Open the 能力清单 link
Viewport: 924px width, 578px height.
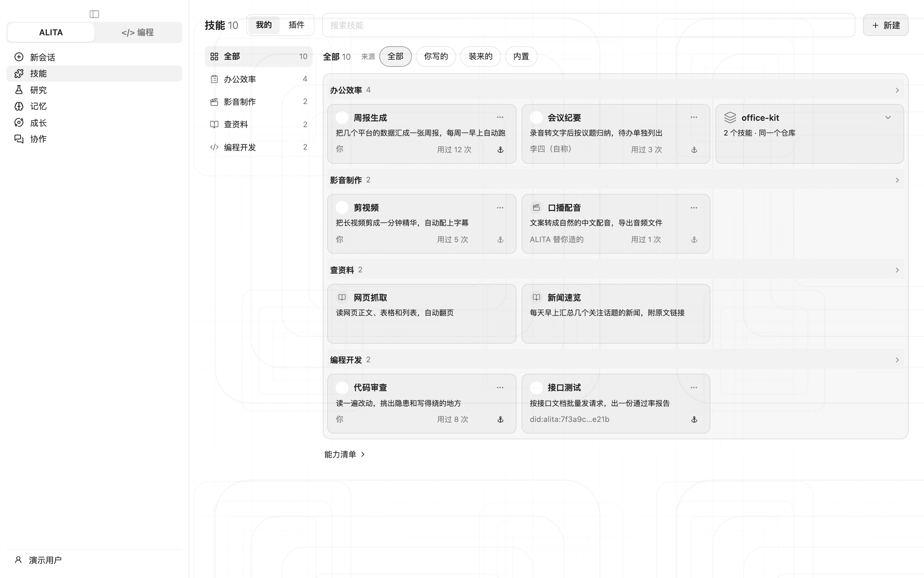(x=344, y=454)
